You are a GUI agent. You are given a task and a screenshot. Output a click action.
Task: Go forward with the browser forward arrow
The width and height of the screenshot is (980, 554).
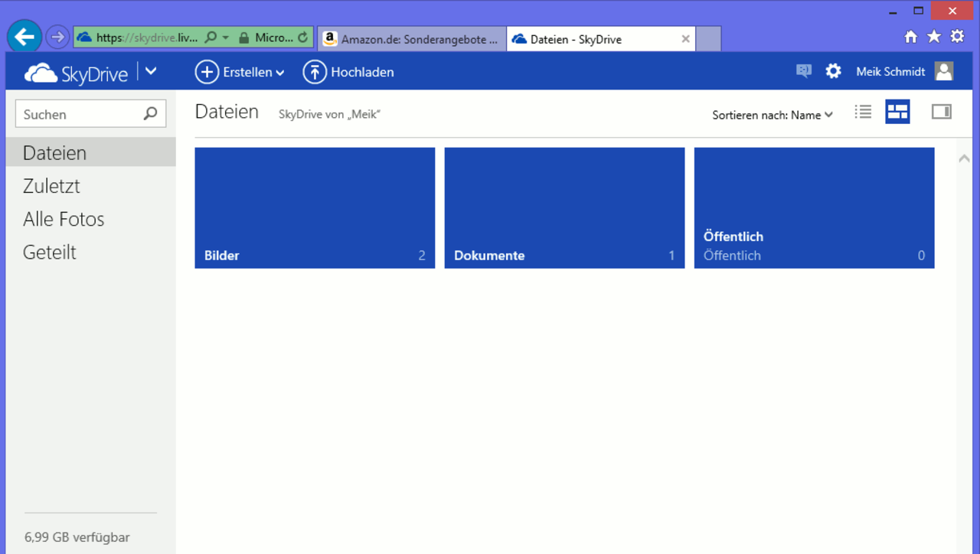coord(57,37)
